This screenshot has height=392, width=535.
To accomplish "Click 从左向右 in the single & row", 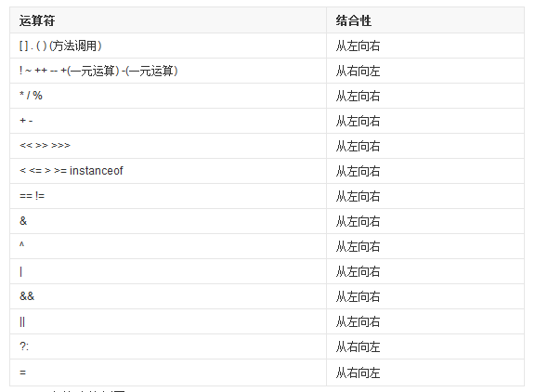I will click(x=358, y=221).
